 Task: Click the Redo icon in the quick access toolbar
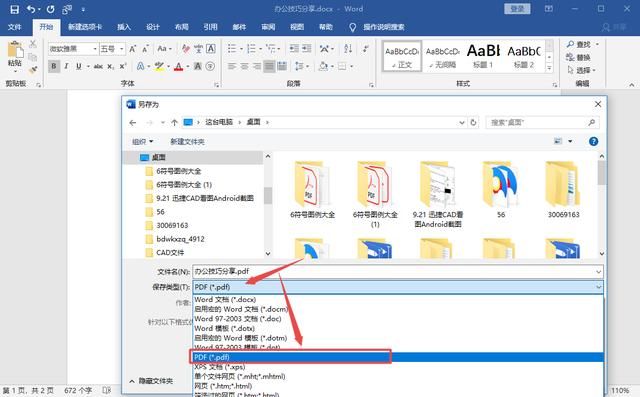[50, 9]
